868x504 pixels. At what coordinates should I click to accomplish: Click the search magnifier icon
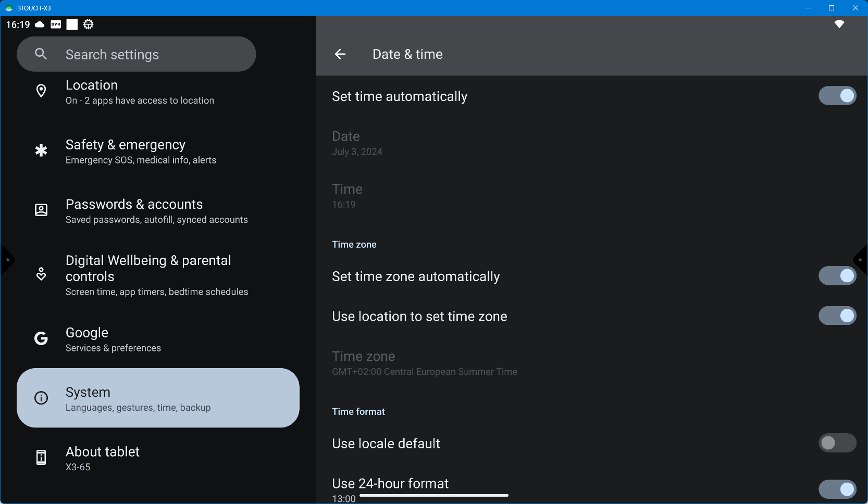(41, 54)
